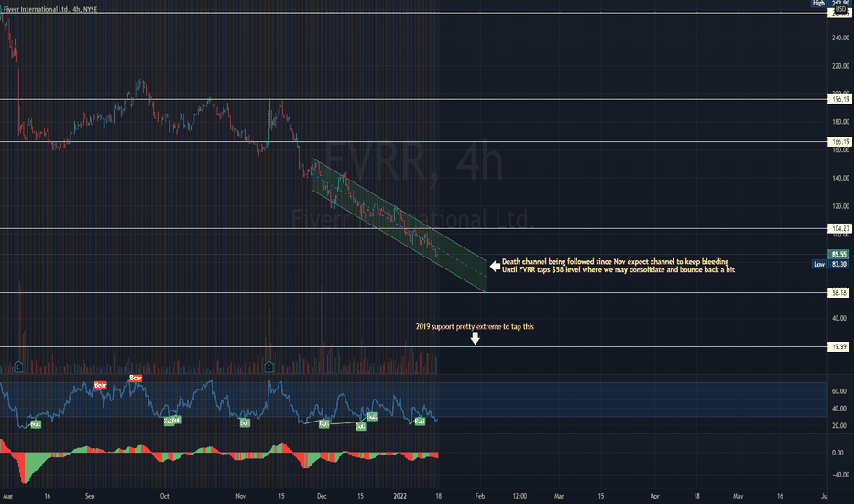Click the 2022 label on the time axis
The height and width of the screenshot is (504, 854).
coord(400,496)
